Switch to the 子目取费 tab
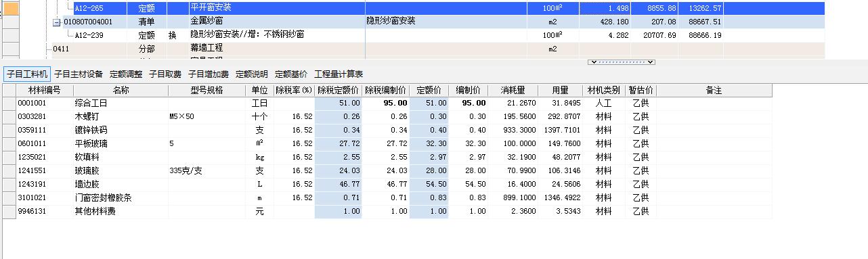The width and height of the screenshot is (868, 259). pos(165,74)
